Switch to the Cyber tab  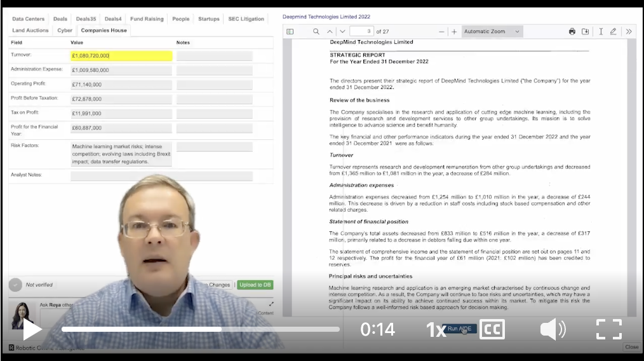click(65, 31)
